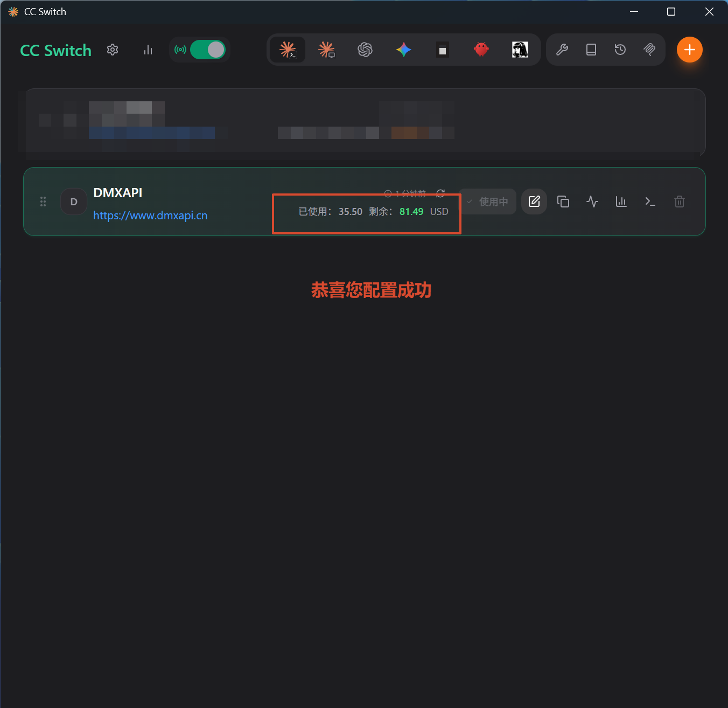The height and width of the screenshot is (708, 728).
Task: Open the book prompts icon
Action: (591, 50)
